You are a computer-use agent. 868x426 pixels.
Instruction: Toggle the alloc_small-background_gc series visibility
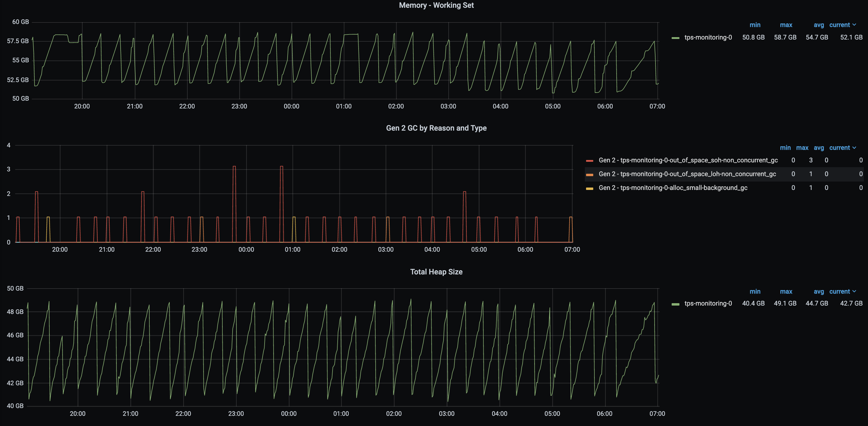pos(673,188)
